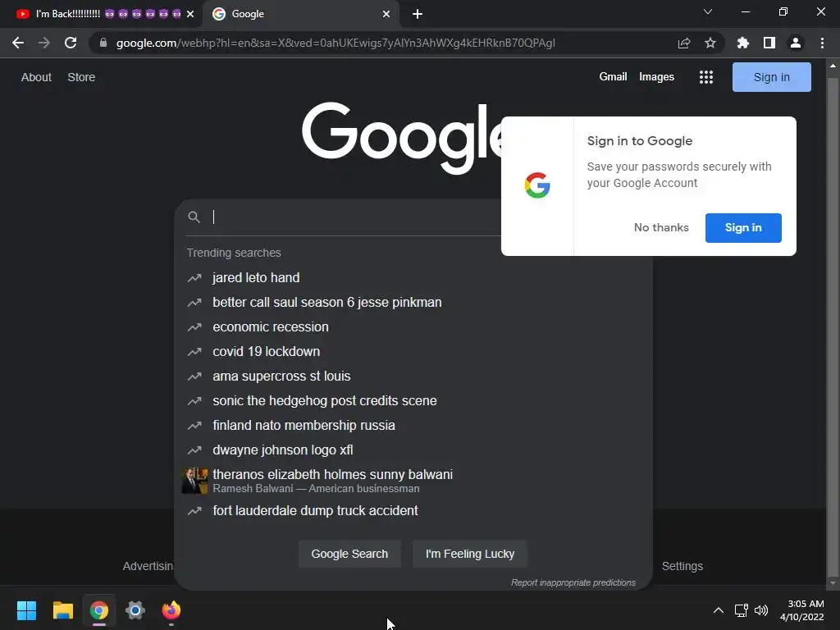Reload the current page
Viewport: 840px width, 630px height.
(71, 43)
